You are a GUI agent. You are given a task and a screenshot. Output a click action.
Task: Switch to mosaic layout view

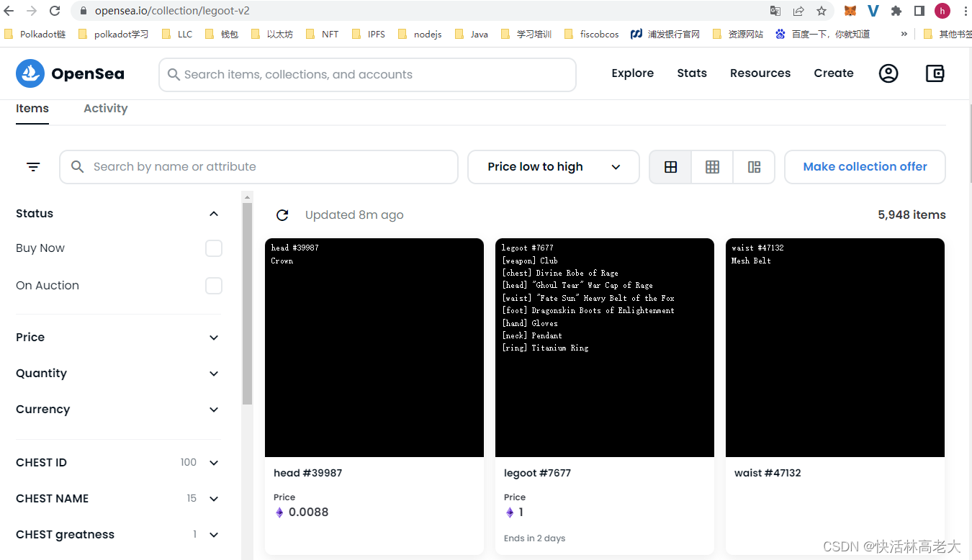(x=754, y=167)
